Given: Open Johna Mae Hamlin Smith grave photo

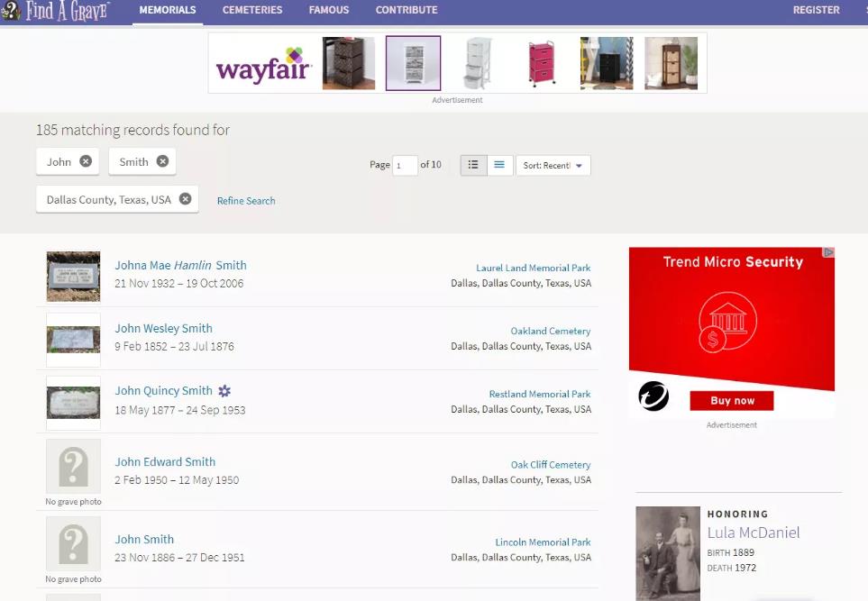Looking at the screenshot, I should [73, 276].
